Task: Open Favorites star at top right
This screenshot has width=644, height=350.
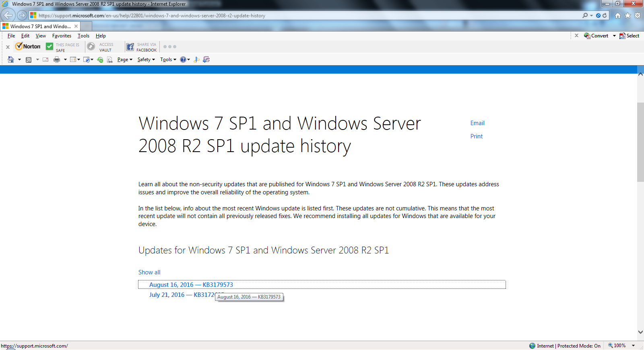Action: pyautogui.click(x=627, y=15)
